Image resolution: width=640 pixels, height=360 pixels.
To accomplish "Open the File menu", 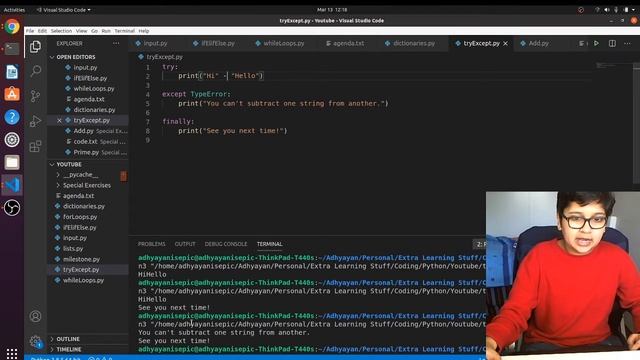I will [30, 31].
